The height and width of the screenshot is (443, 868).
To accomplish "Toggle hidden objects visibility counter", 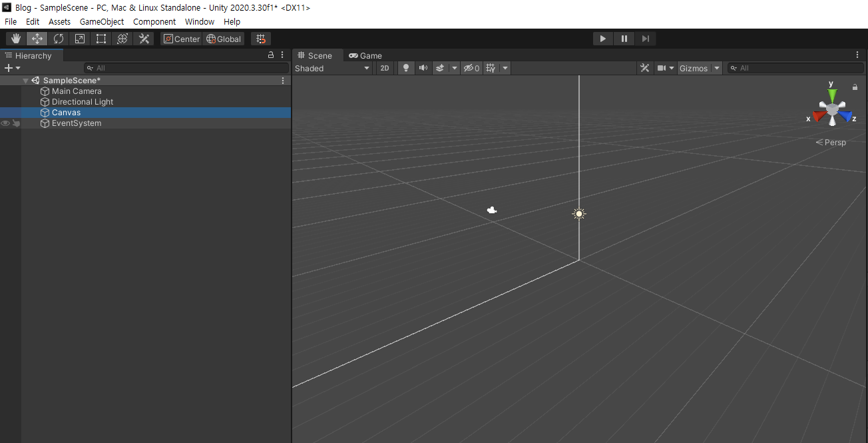I will click(x=471, y=68).
